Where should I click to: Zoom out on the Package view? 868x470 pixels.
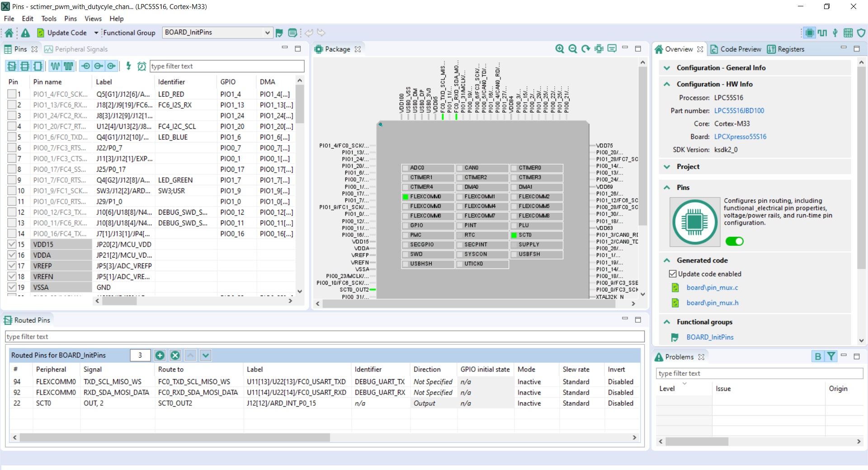point(573,49)
